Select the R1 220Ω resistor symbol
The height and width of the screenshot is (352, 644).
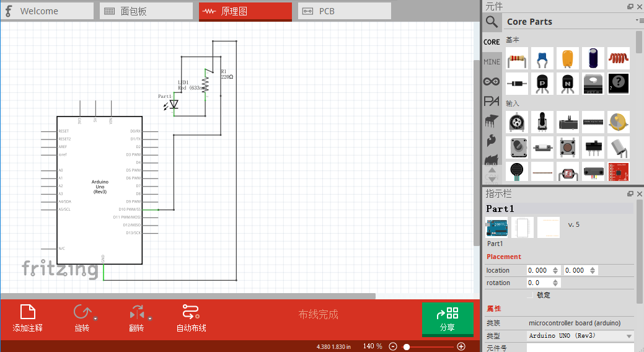[x=205, y=84]
